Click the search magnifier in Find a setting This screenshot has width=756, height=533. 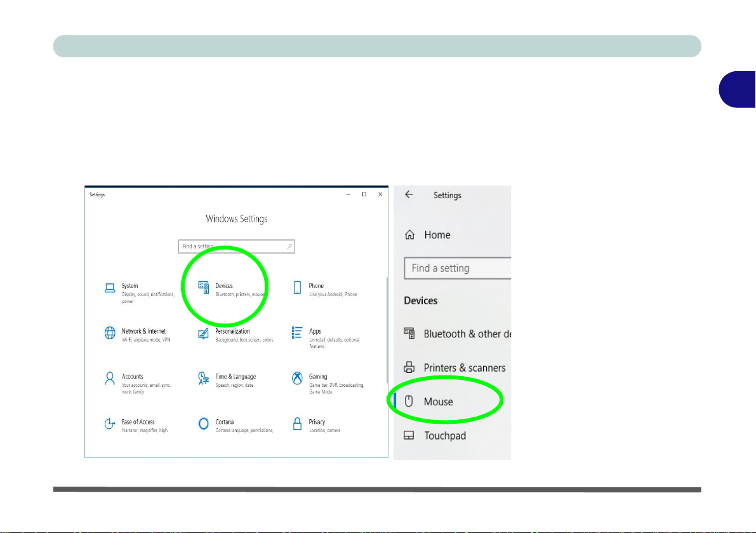(x=289, y=246)
